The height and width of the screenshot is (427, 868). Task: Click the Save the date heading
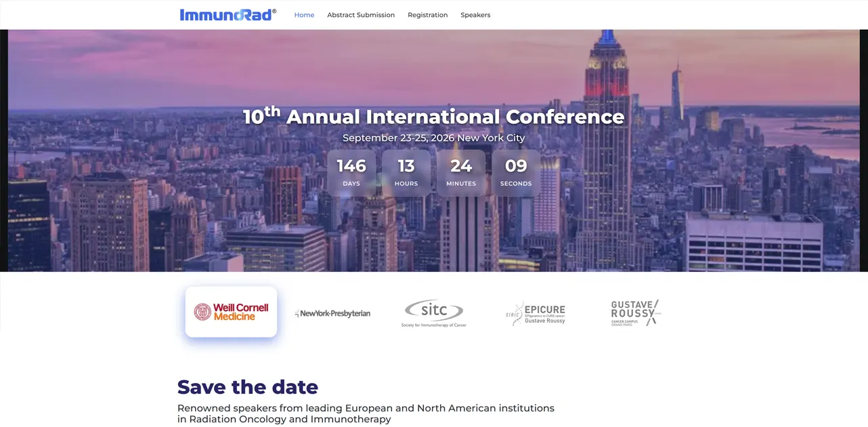(x=247, y=387)
